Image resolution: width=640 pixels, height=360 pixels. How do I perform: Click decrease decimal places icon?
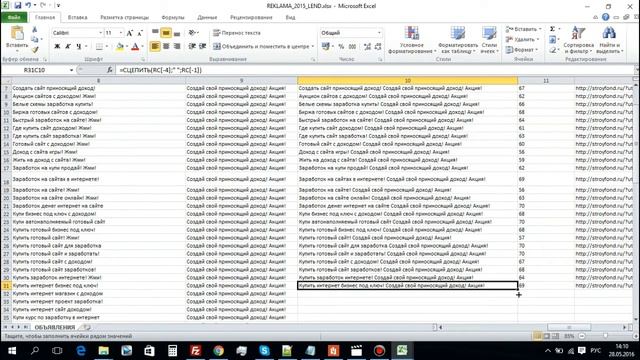tap(378, 47)
